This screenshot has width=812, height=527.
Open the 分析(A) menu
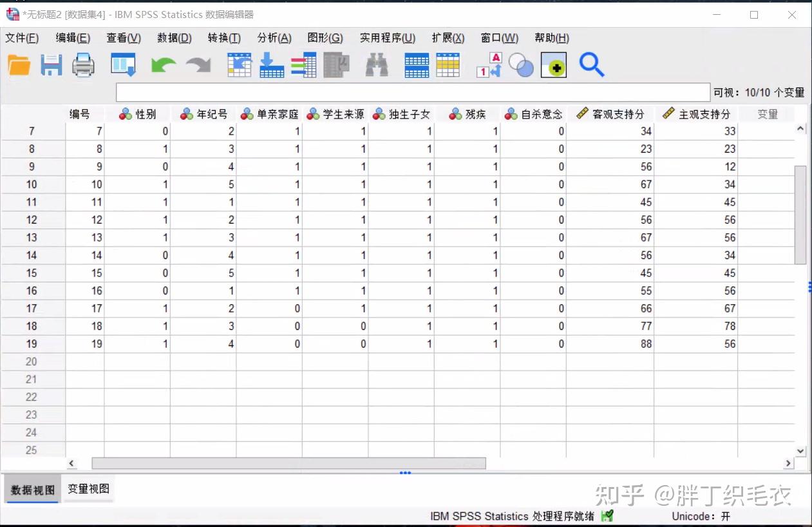tap(274, 38)
